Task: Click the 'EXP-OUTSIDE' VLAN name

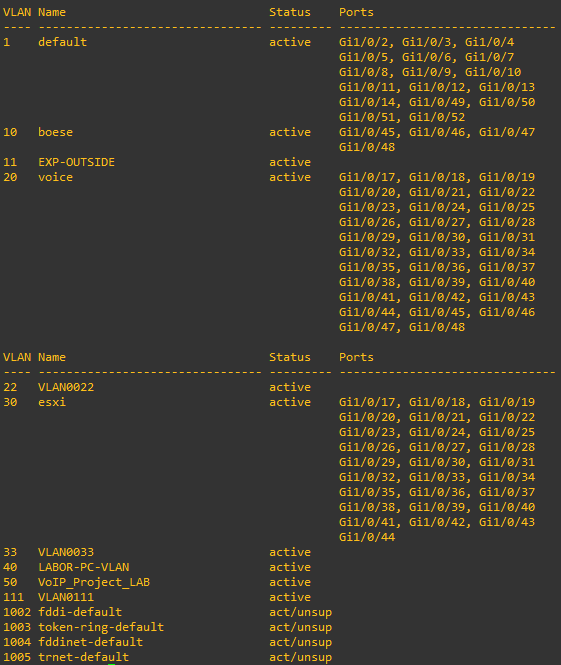Action: pos(76,162)
